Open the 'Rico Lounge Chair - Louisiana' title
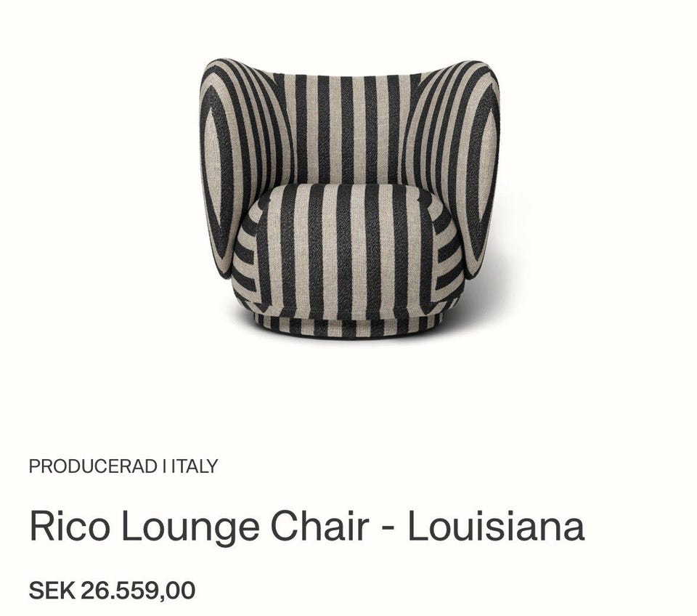697x616 pixels. [x=306, y=527]
